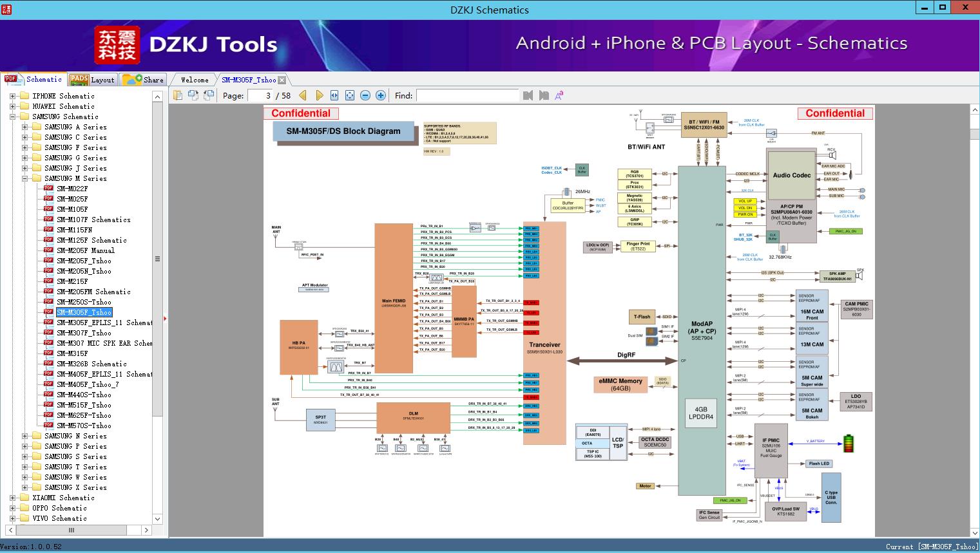The width and height of the screenshot is (980, 553).
Task: Open SM-M625F-Tshoo schematic
Action: pos(84,415)
